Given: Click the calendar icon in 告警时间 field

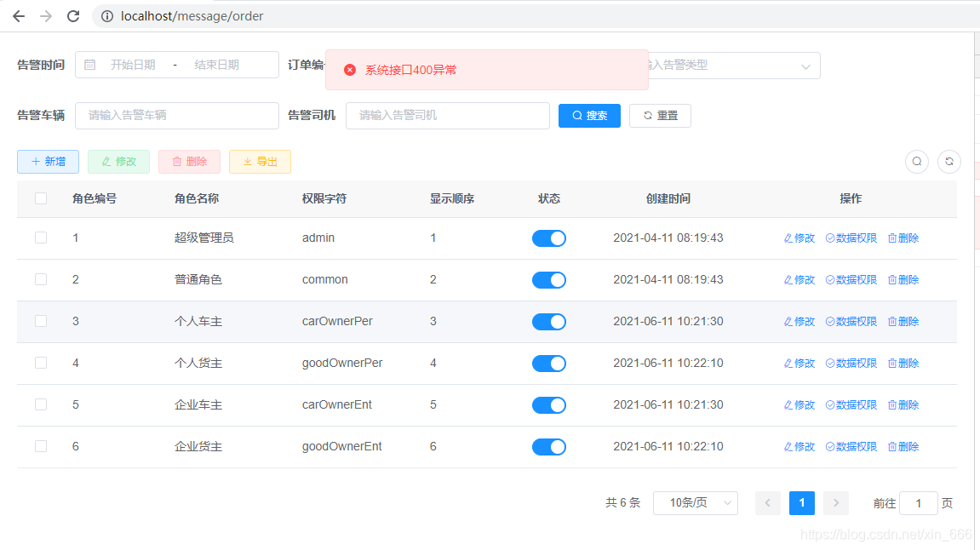Looking at the screenshot, I should point(89,64).
